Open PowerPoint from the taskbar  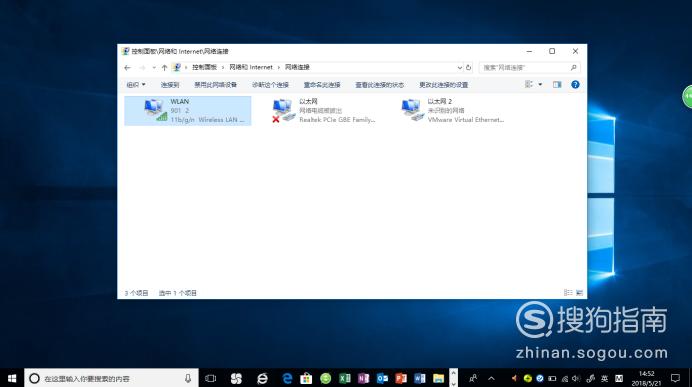click(x=401, y=378)
